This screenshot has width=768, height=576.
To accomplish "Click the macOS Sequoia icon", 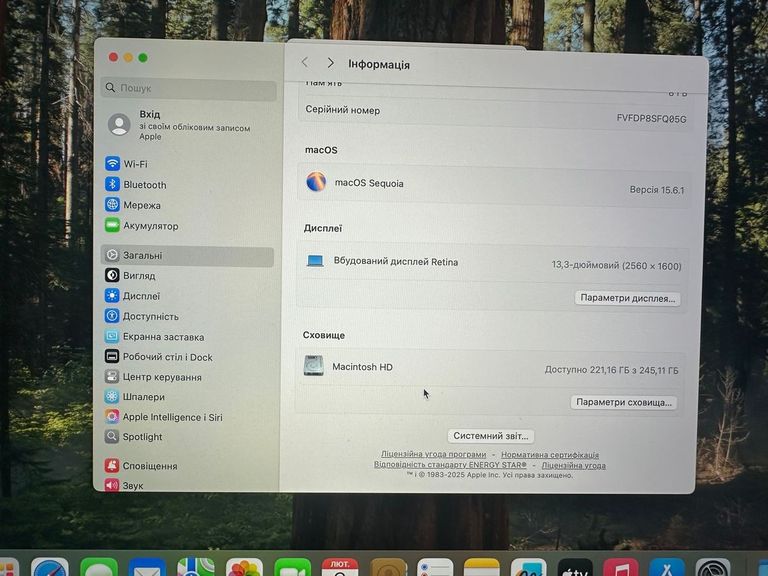I will click(316, 182).
